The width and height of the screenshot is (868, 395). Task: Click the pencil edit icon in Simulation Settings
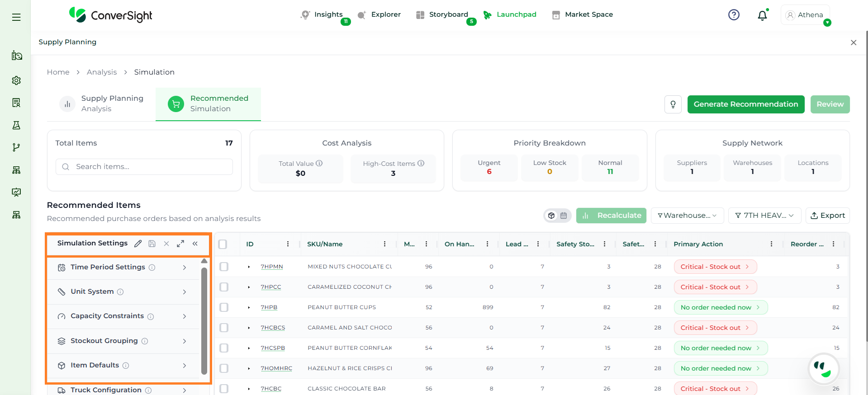pos(138,244)
